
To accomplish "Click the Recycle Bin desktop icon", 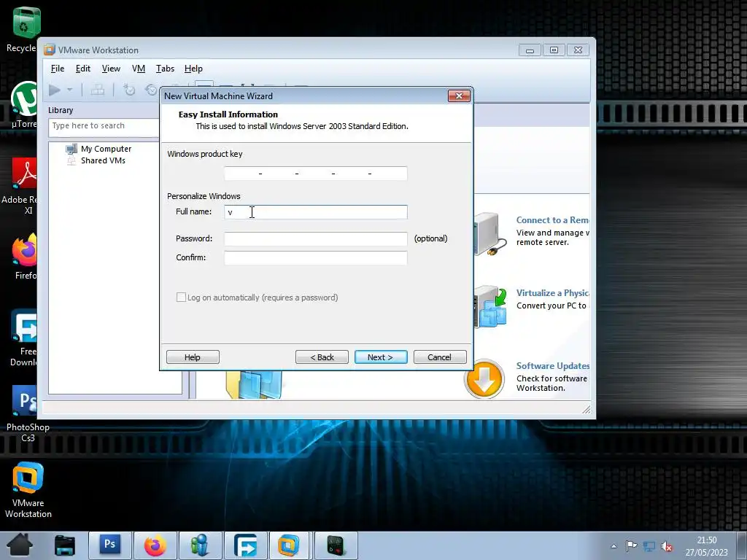I will pyautogui.click(x=26, y=23).
